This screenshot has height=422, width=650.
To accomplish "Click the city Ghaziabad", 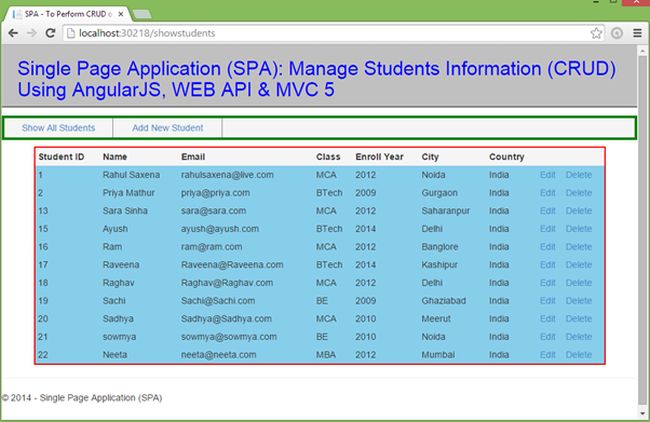I will click(x=444, y=301).
